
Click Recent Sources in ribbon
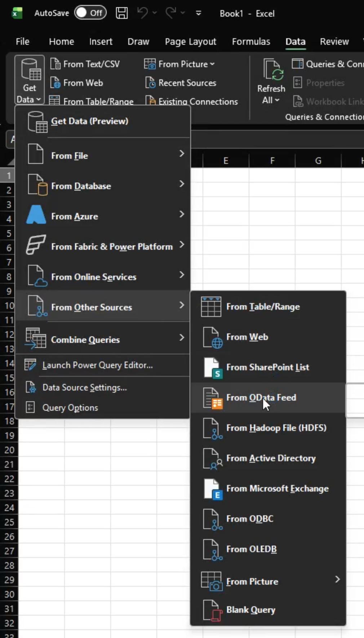tap(181, 83)
